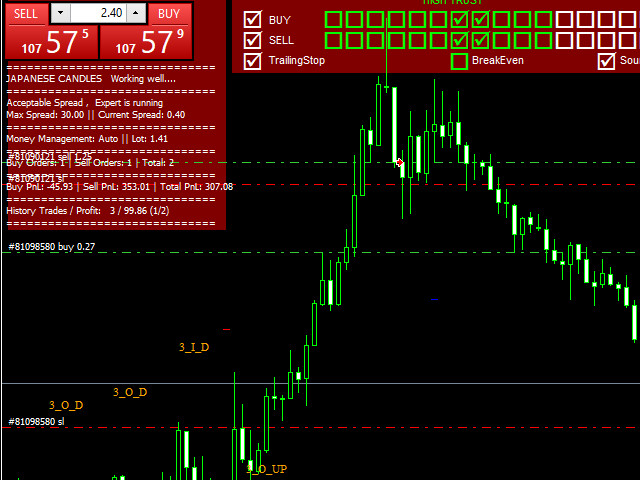
Task: Click the red SELL one-click trading button
Action: pos(27,14)
